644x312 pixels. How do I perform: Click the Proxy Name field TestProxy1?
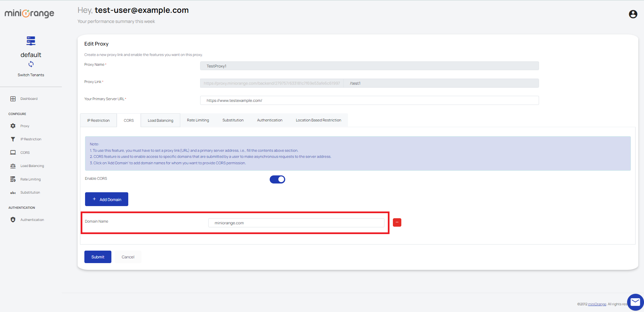tap(369, 66)
